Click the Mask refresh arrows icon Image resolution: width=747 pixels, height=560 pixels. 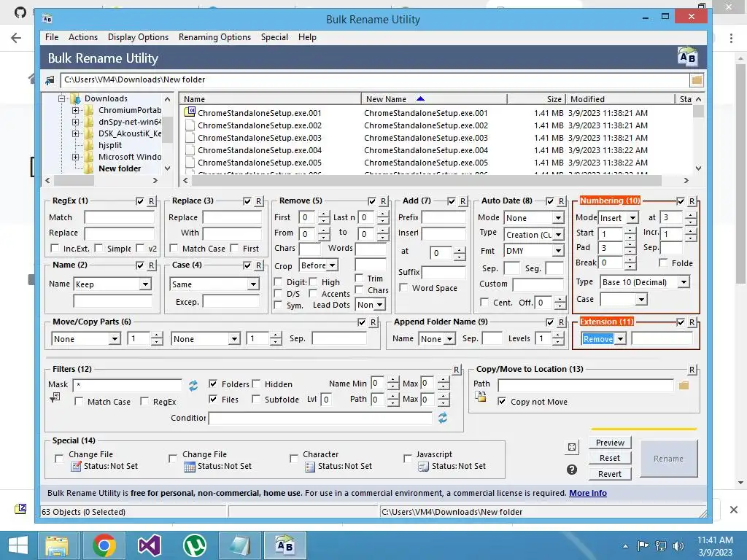(193, 385)
